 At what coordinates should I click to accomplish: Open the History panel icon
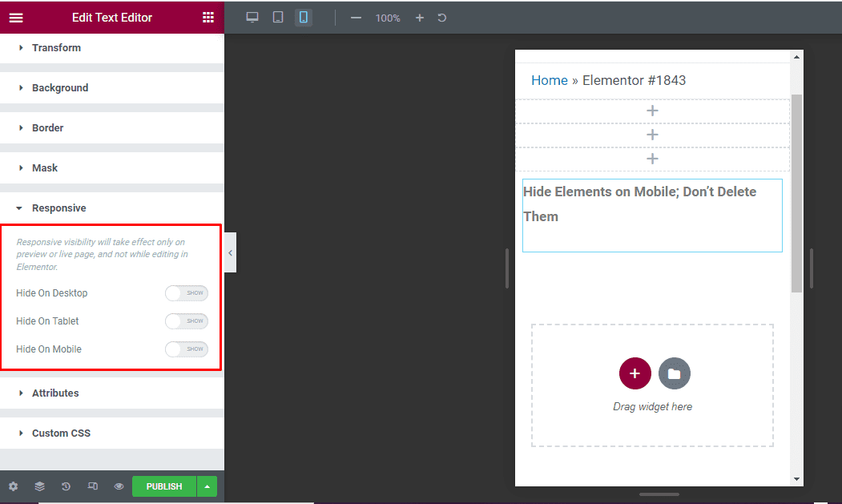point(66,486)
